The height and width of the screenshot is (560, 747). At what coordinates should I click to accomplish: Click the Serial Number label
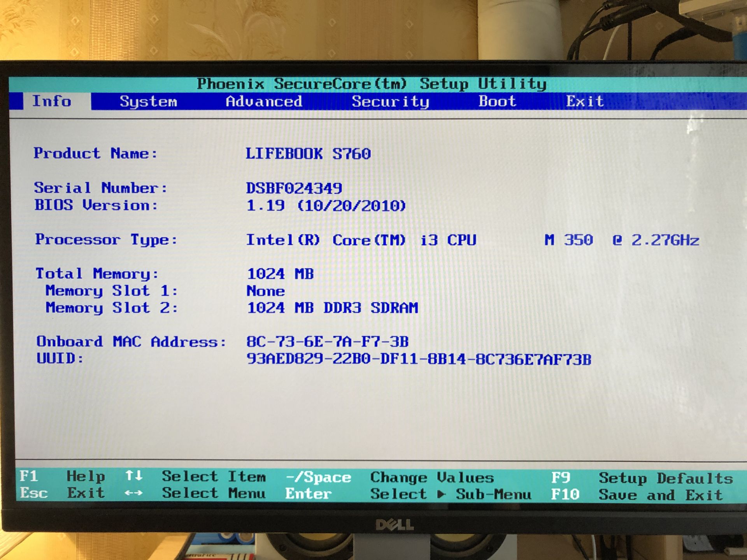point(101,188)
